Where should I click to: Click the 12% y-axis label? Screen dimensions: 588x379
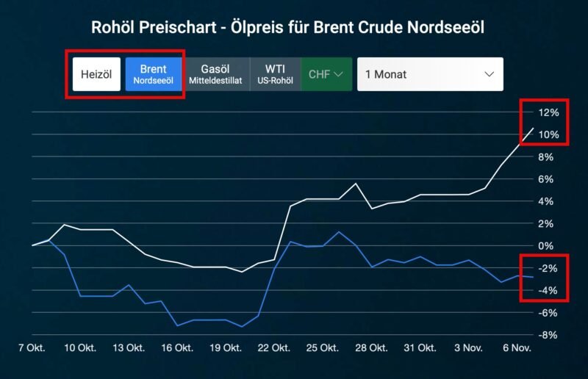(x=548, y=112)
